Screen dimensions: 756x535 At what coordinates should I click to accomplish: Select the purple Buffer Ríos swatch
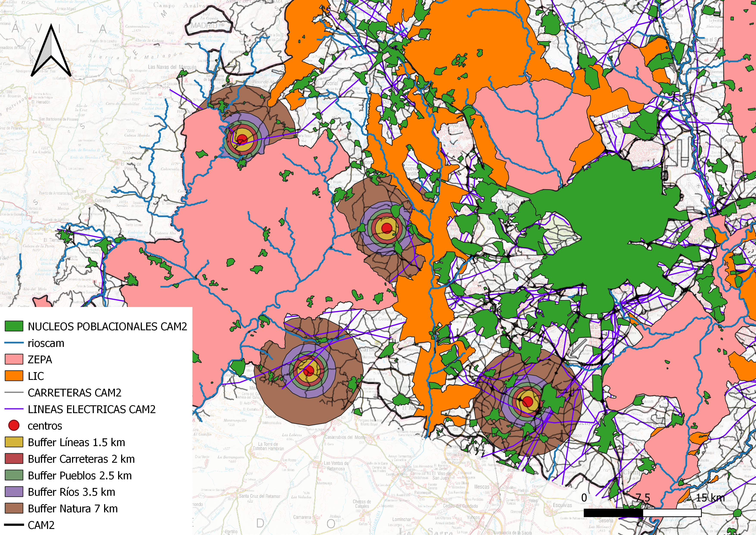[14, 492]
